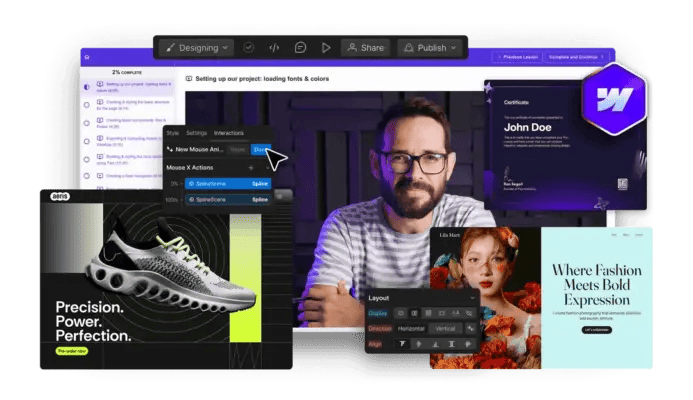Click the Reset button in interactions panel
Screen dimensions: 693x400
click(x=238, y=150)
